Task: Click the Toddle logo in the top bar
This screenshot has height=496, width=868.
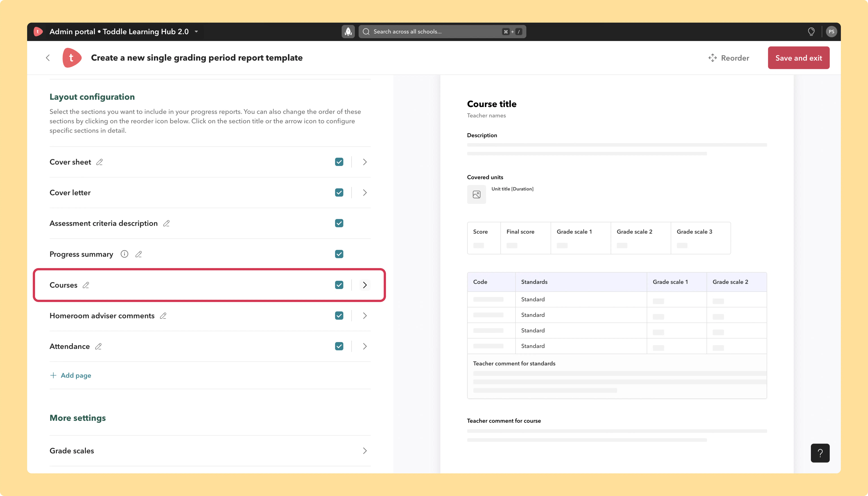Action: click(x=38, y=32)
